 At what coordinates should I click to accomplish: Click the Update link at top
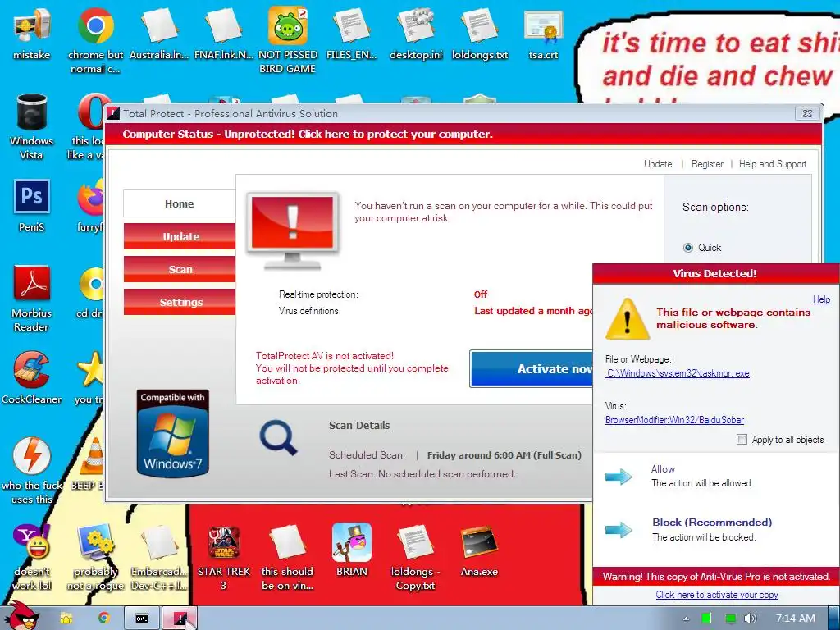pos(658,164)
